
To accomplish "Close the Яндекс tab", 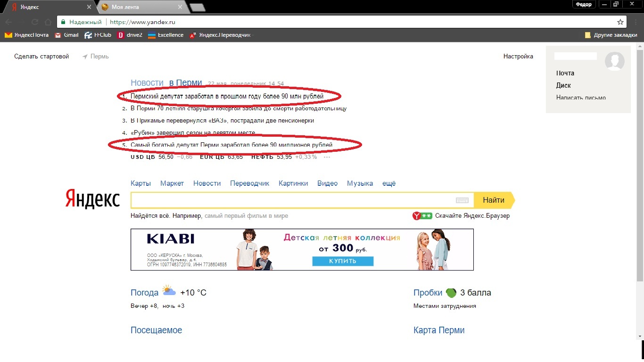I will 89,7.
